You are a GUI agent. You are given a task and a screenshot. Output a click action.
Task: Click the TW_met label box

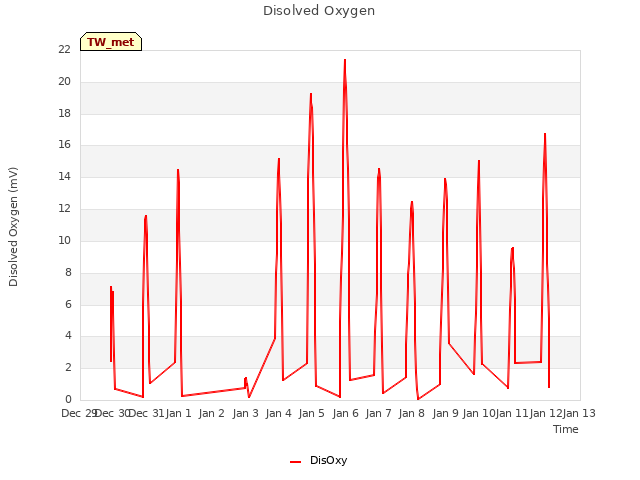coord(111,42)
